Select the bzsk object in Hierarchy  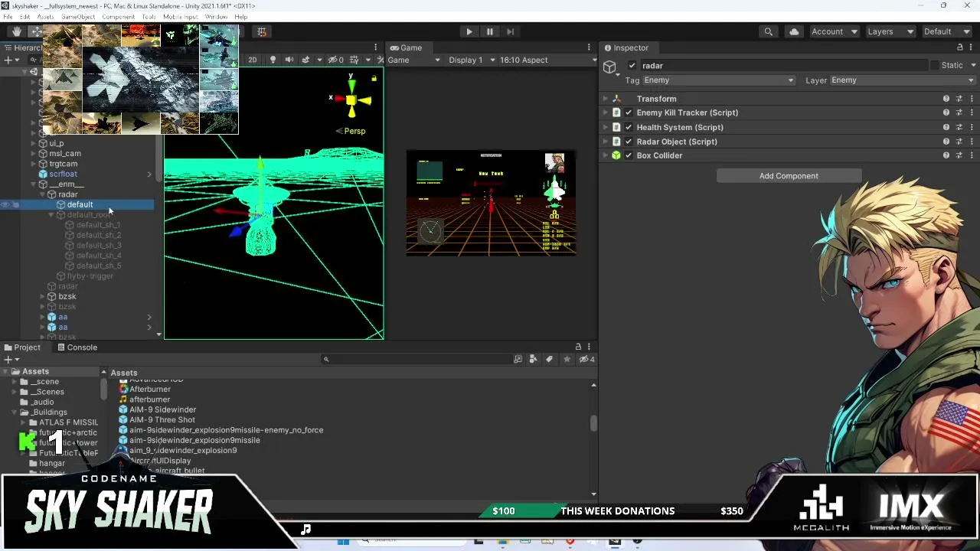pyautogui.click(x=67, y=296)
